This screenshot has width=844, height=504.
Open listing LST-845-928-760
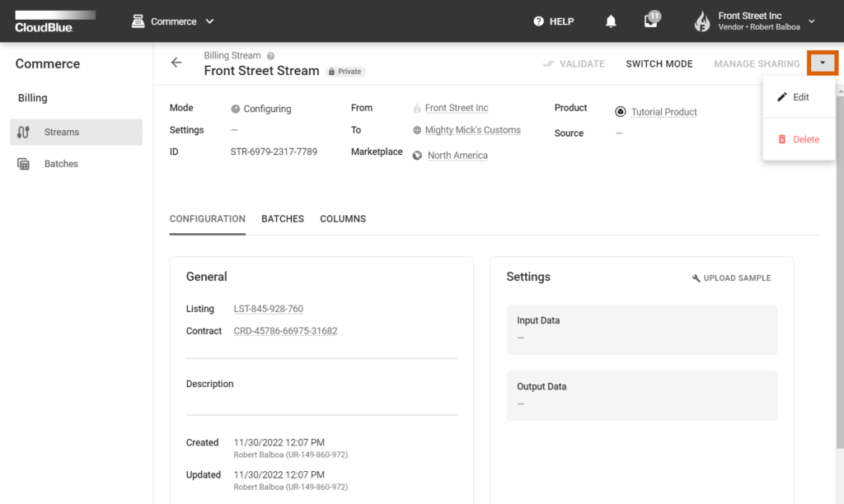[x=268, y=309]
